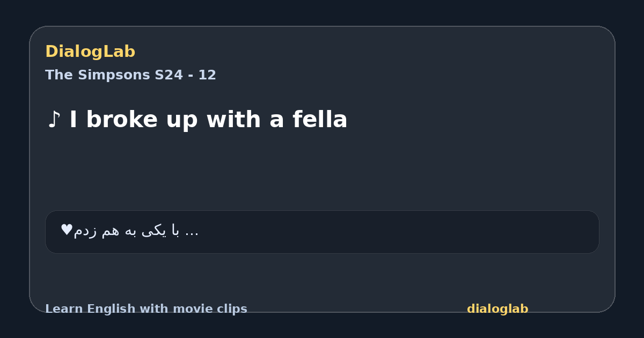Click the Persian word "با"

click(x=175, y=230)
